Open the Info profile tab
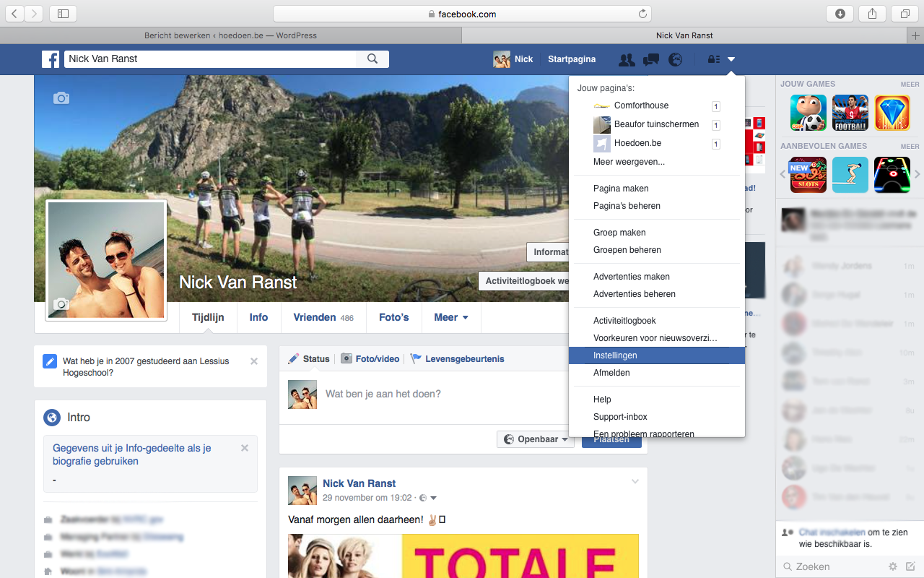924x578 pixels. click(258, 317)
